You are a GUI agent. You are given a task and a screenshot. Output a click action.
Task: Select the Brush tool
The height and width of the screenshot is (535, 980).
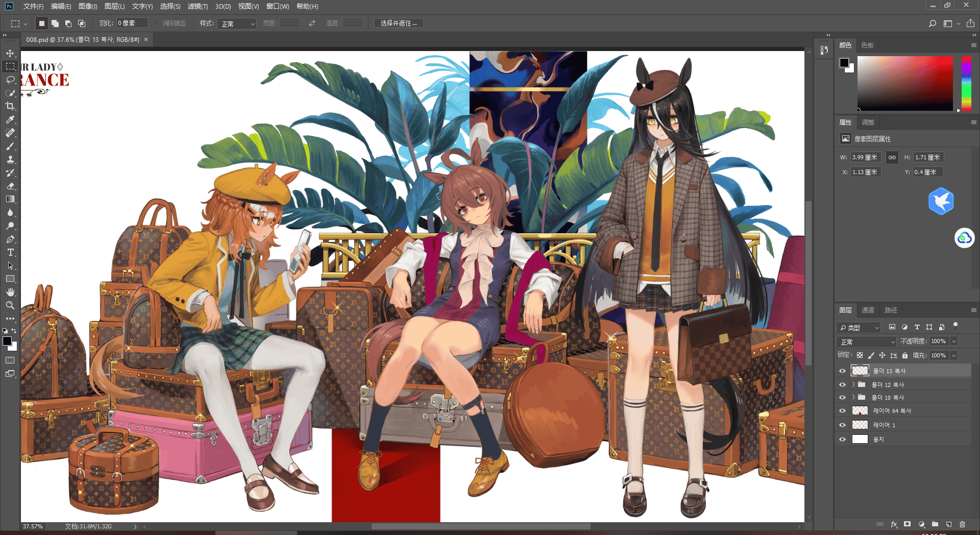coord(10,146)
